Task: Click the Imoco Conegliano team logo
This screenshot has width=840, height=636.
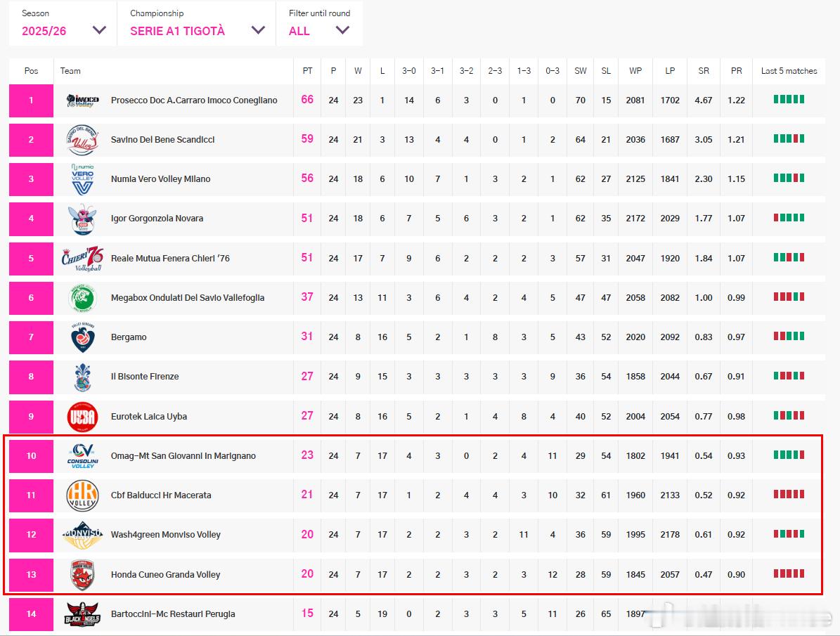Action: [x=82, y=100]
